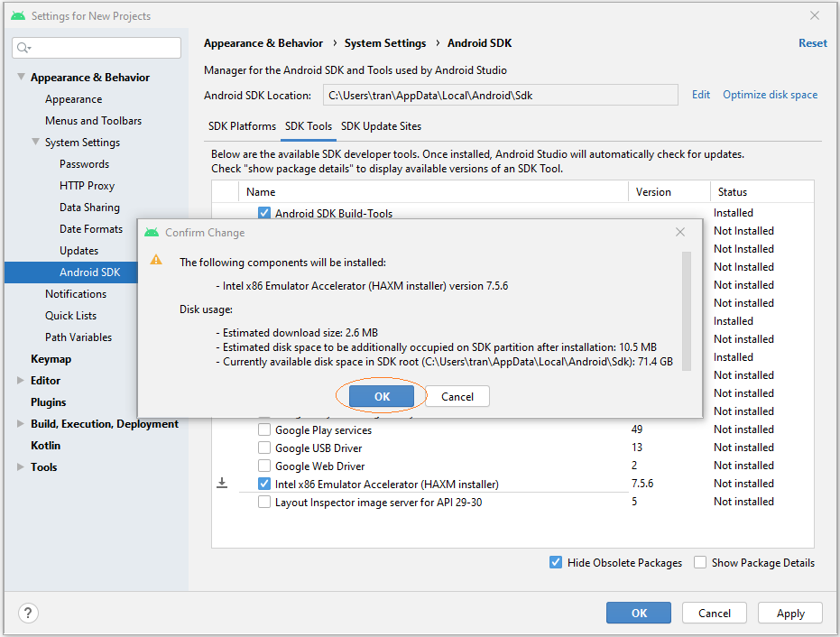The image size is (840, 637).
Task: Close the Confirm Change dialog
Action: [x=680, y=232]
